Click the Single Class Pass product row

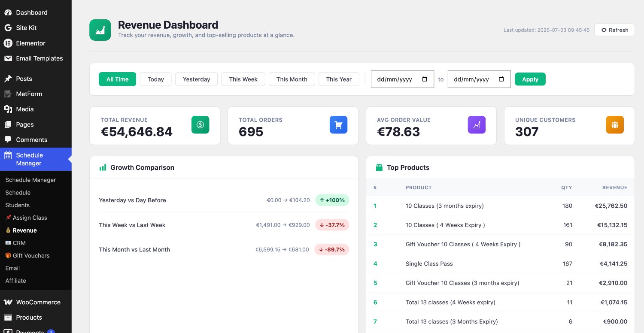[500, 263]
